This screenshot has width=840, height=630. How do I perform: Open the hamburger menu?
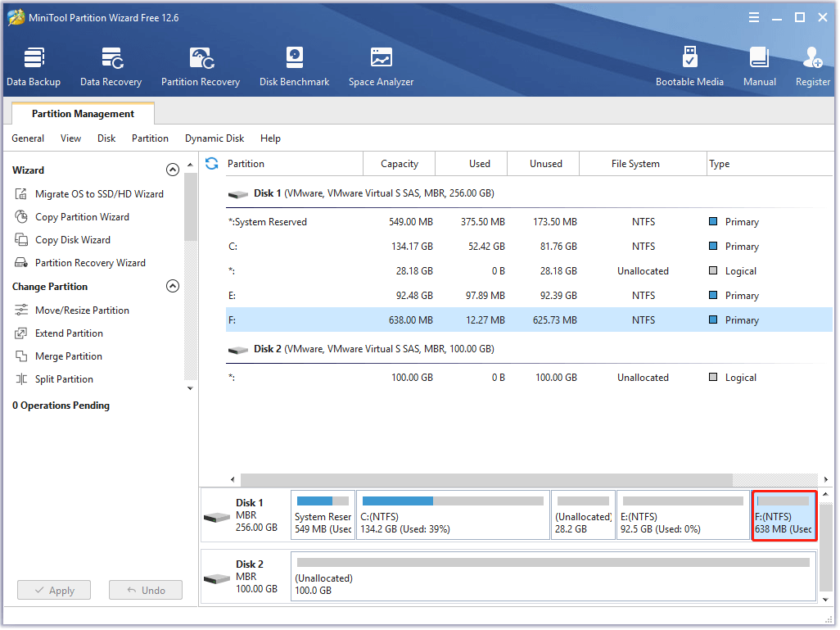[x=753, y=16]
